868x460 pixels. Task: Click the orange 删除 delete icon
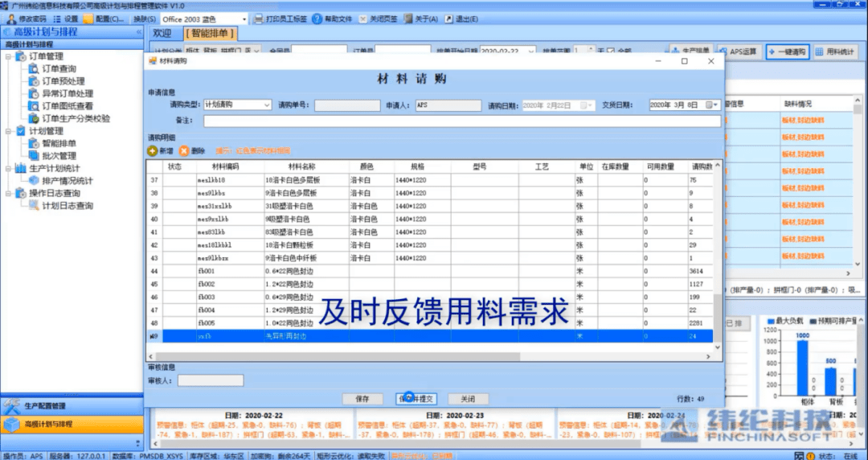(184, 150)
